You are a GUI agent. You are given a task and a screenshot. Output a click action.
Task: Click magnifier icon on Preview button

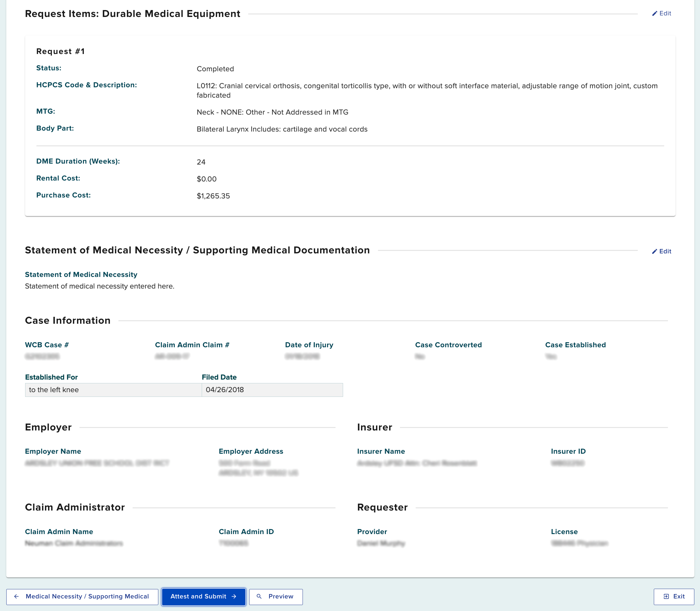pos(259,596)
